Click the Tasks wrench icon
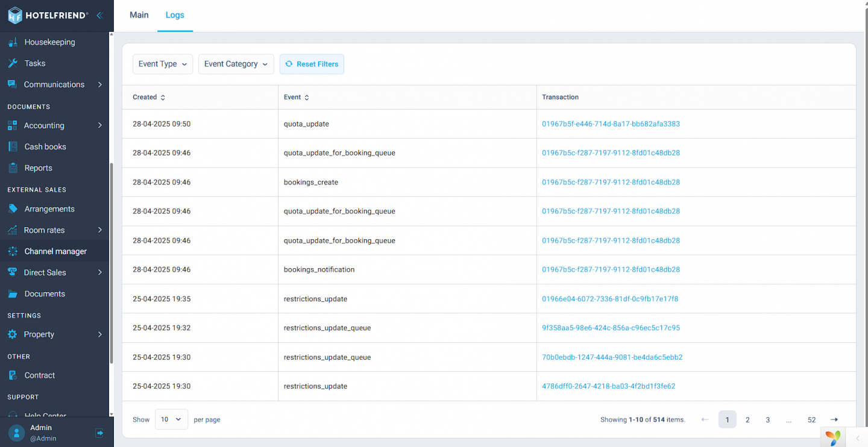Viewport: 868px width, 447px height. [13, 63]
